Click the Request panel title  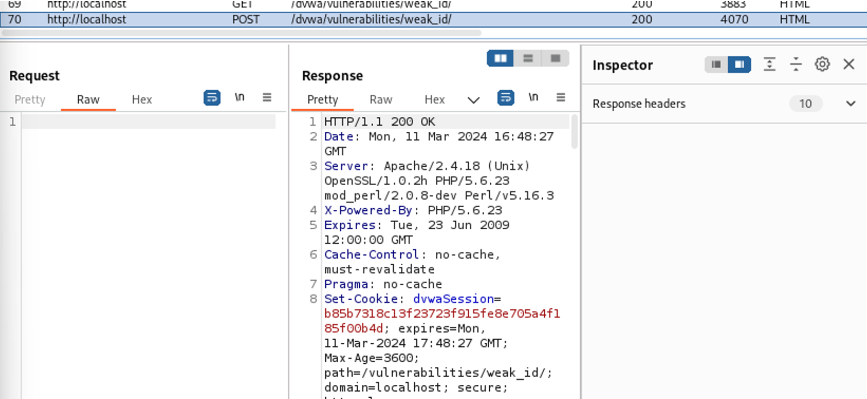[34, 76]
